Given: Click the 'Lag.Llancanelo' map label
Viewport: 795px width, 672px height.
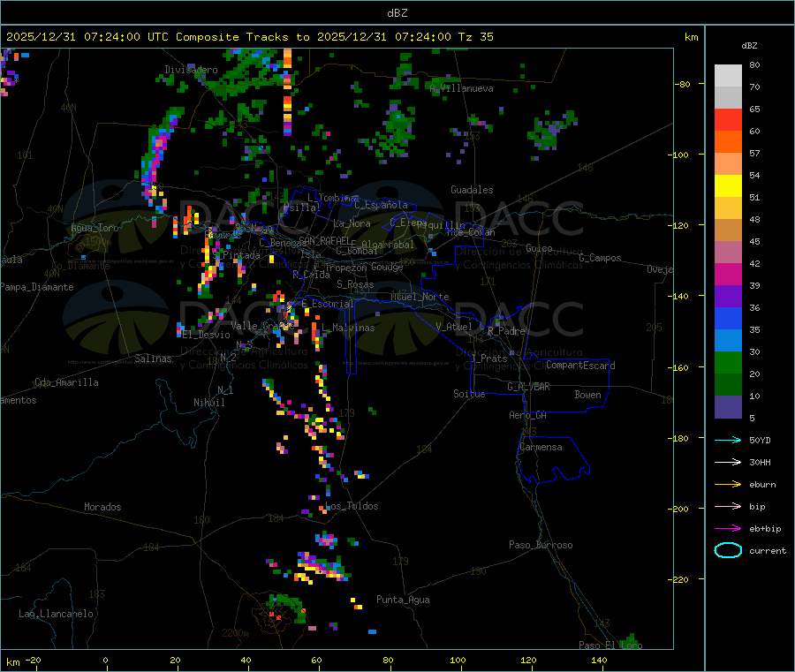Looking at the screenshot, I should point(56,614).
